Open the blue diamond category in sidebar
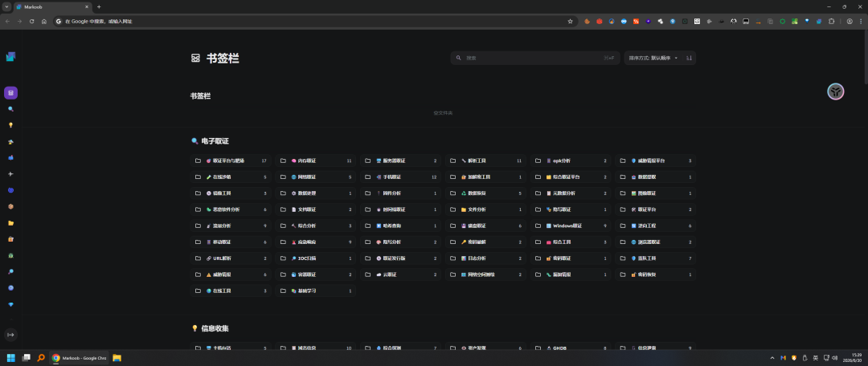Screen dimensions: 868x366 (10, 305)
